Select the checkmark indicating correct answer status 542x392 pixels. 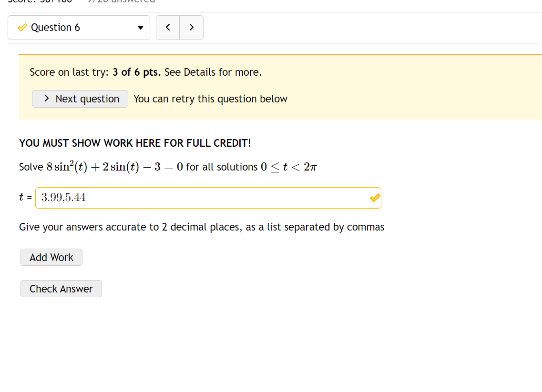tap(374, 198)
